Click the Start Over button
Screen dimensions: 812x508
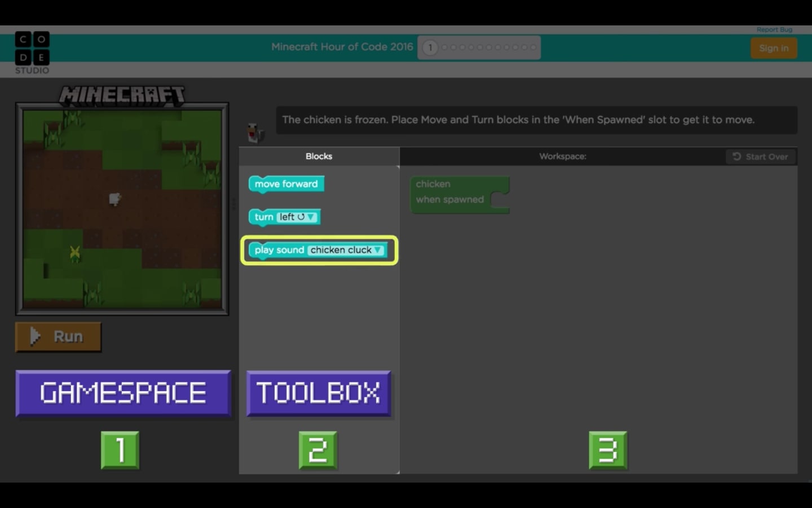tap(761, 156)
